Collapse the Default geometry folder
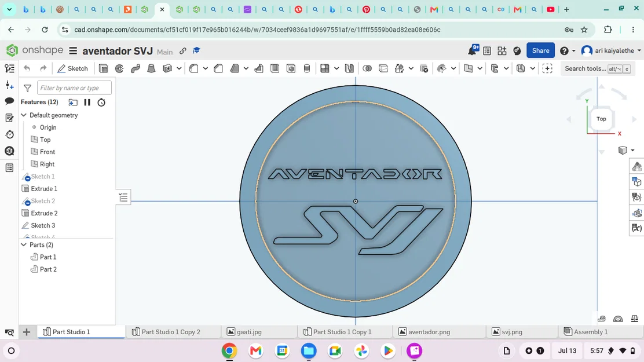 coord(24,115)
